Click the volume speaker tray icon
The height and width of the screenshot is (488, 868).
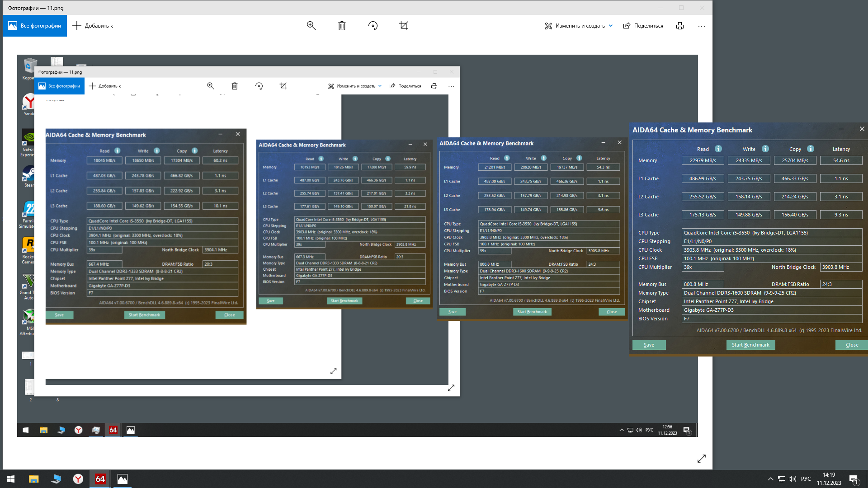pyautogui.click(x=793, y=479)
